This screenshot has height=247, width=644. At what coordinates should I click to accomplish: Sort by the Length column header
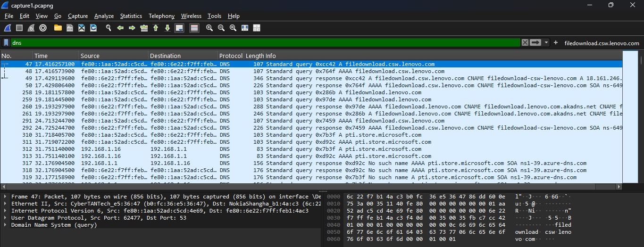pyautogui.click(x=254, y=56)
